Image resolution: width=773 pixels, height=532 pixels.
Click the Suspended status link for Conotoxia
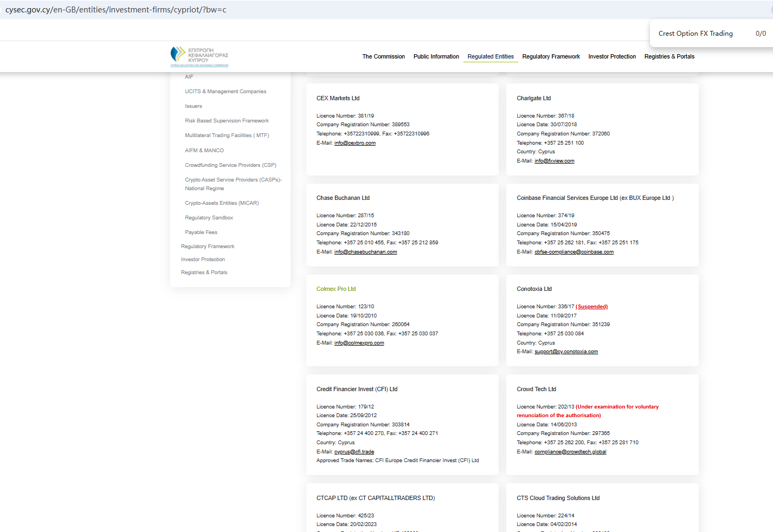(591, 307)
